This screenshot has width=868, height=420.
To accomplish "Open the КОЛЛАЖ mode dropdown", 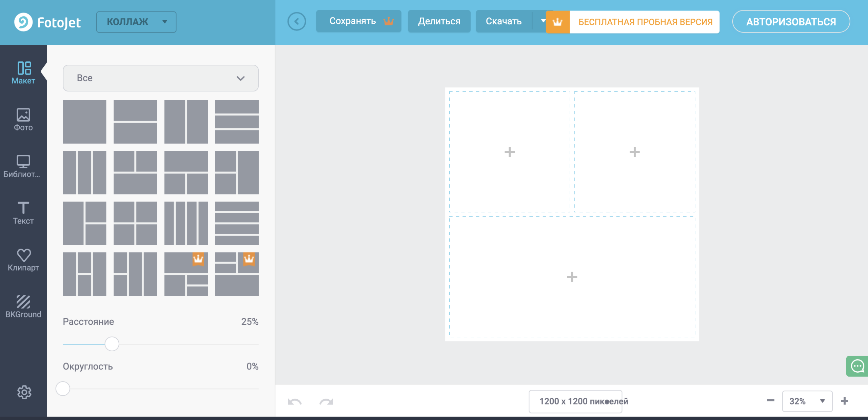I will coord(136,22).
